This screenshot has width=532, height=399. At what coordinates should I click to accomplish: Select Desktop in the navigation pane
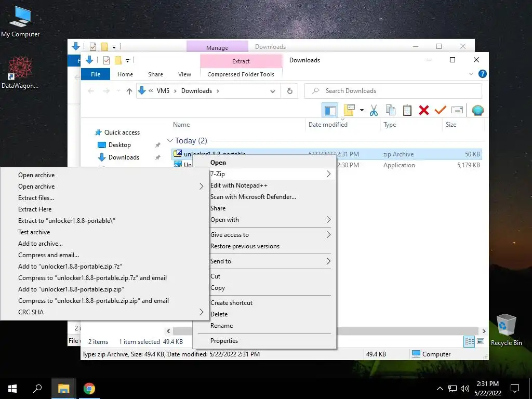(x=119, y=145)
